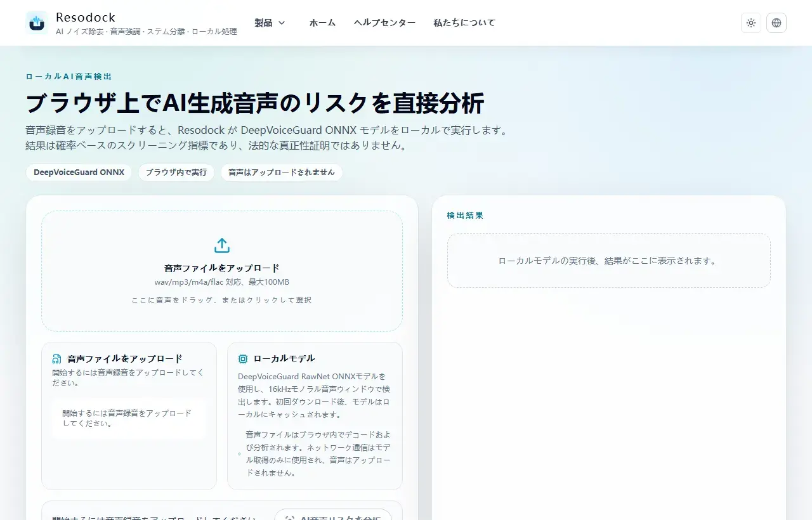Click the AI音声リスクを分析 button
The width and height of the screenshot is (812, 520).
[x=333, y=514]
